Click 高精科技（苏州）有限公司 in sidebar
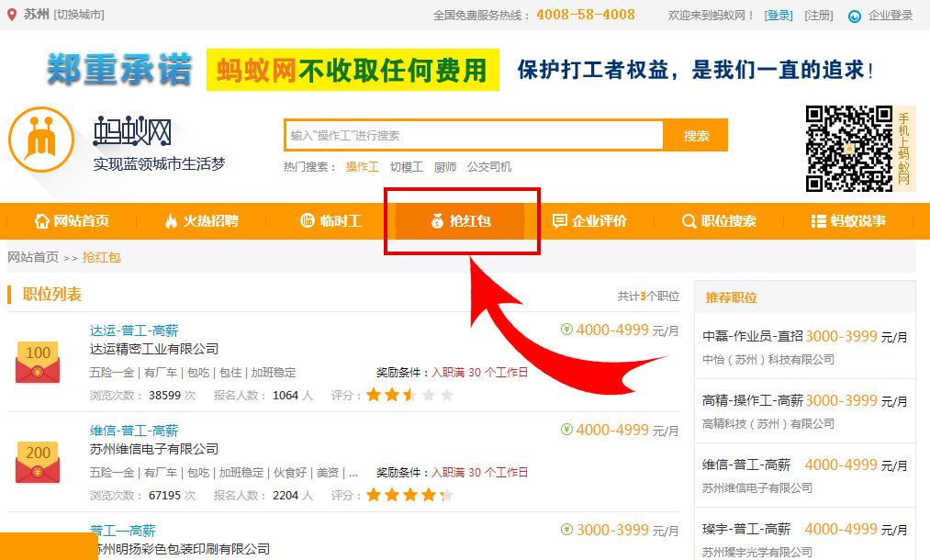Viewport: 930px width, 560px height. [768, 424]
